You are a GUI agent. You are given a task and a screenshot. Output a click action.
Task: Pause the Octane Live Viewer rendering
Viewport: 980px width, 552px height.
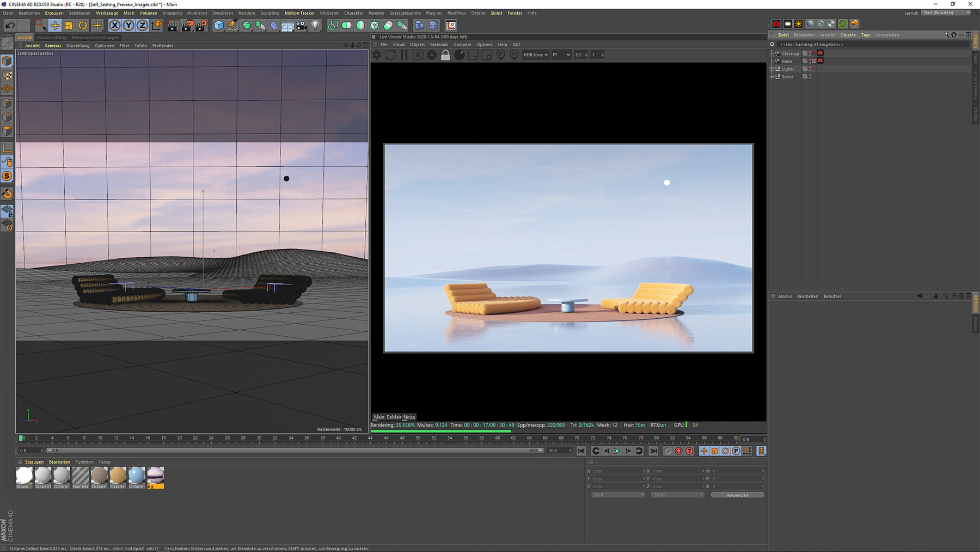pyautogui.click(x=404, y=54)
